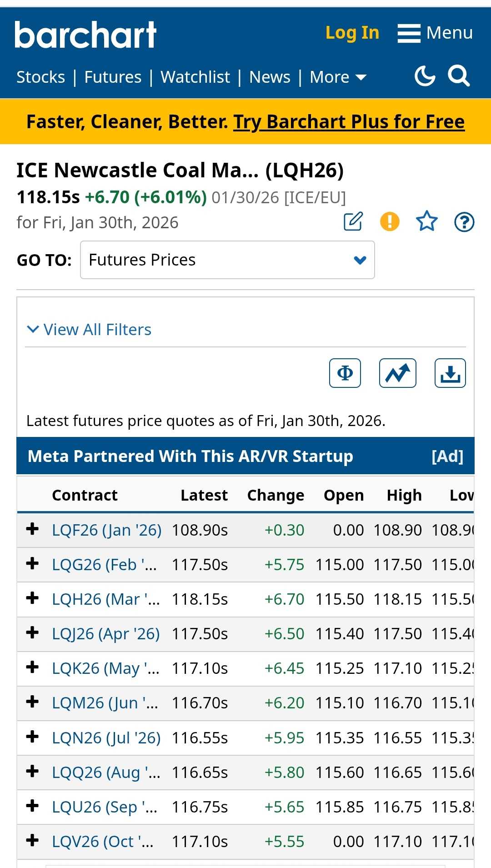This screenshot has height=868, width=491.
Task: Open the Watchlist nav item
Action: coord(195,77)
